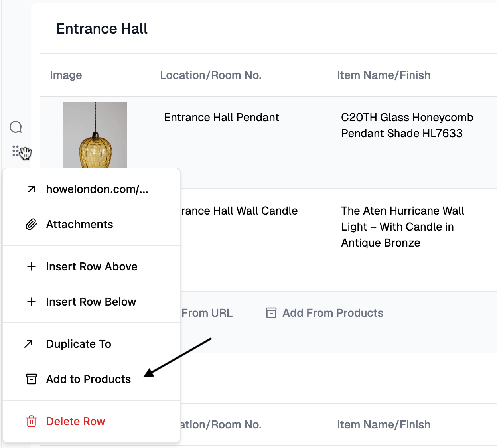Image resolution: width=497 pixels, height=448 pixels.
Task: Select Add to Products menu entry
Action: [x=88, y=379]
